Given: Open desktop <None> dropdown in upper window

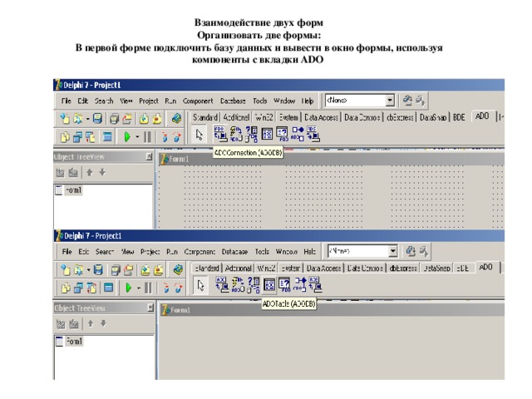Looking at the screenshot, I should pyautogui.click(x=390, y=100).
